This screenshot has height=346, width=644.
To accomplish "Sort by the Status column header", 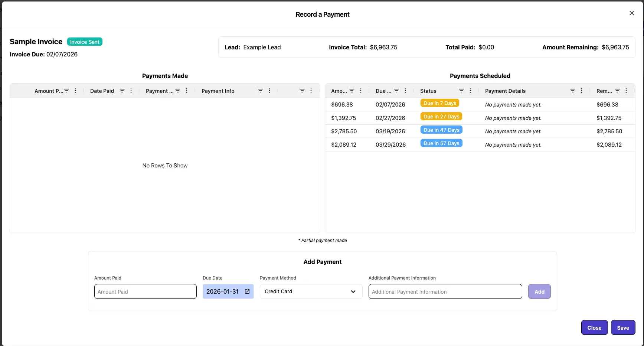I will click(x=428, y=91).
